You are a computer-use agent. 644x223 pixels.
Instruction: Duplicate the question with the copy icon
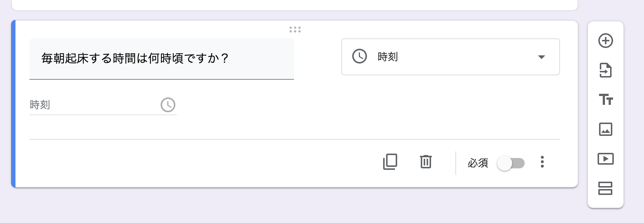[391, 162]
